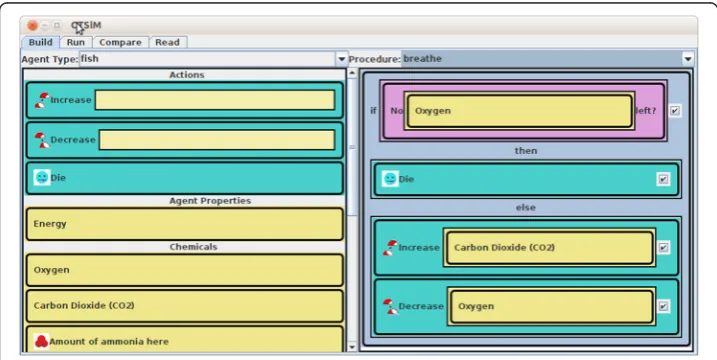The width and height of the screenshot is (717, 360).
Task: Click the empty Increase action input slot
Action: click(x=215, y=100)
